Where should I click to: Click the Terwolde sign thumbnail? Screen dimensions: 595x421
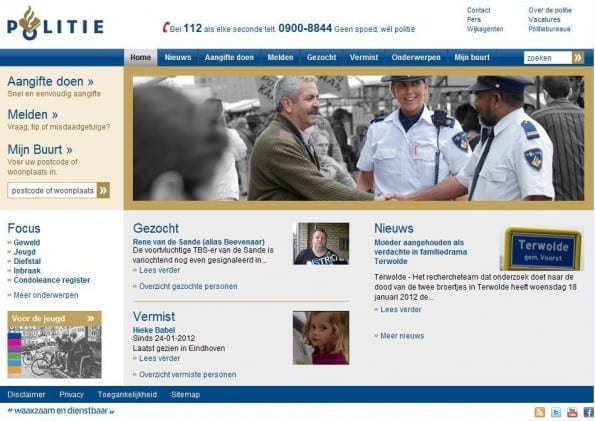click(542, 249)
